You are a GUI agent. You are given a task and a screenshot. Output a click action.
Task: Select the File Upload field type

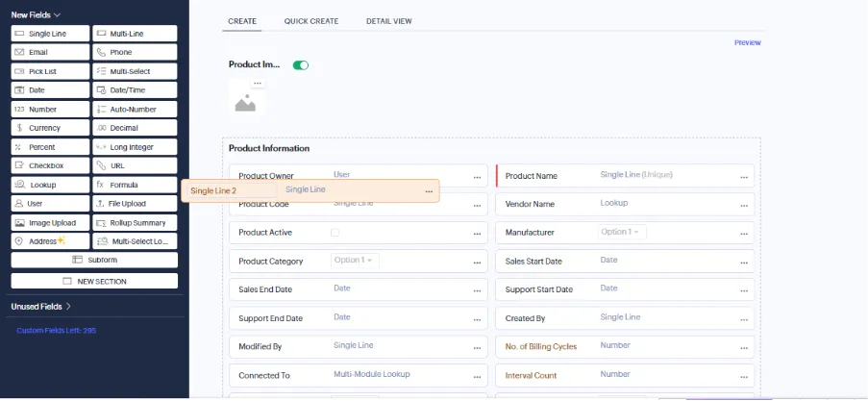(x=135, y=203)
